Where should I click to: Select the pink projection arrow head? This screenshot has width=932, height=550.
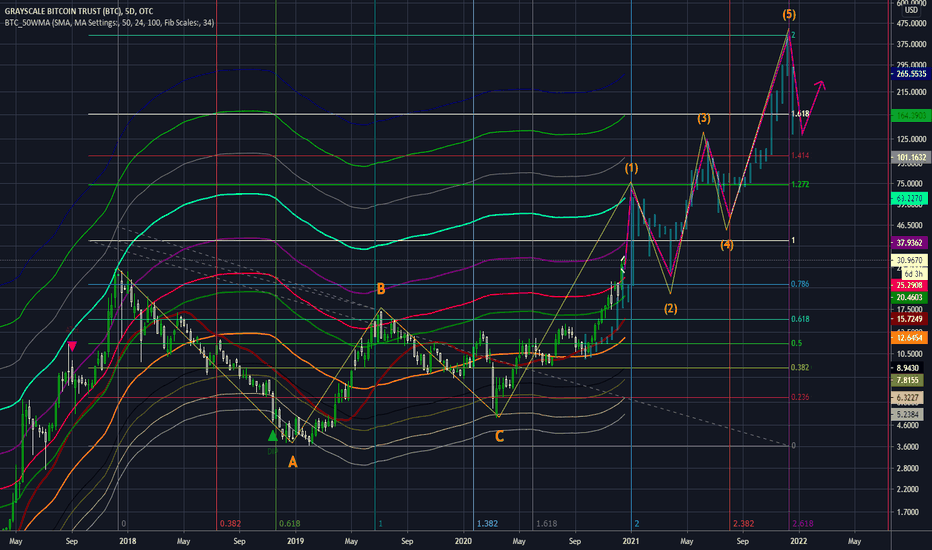pos(820,84)
